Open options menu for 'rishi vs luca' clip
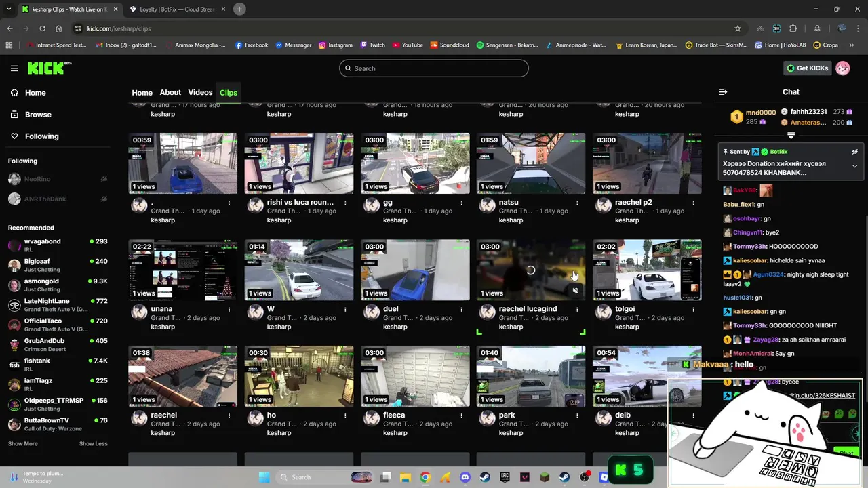Image resolution: width=868 pixels, height=488 pixels. [x=345, y=203]
